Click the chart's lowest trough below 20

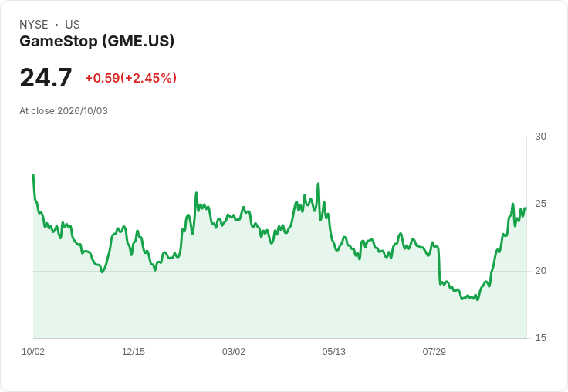tap(478, 299)
